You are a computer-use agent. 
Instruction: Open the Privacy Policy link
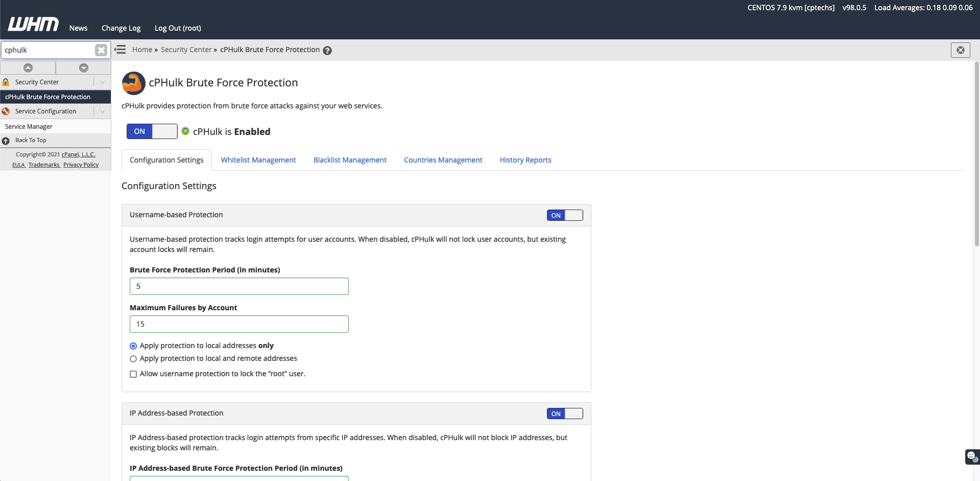(81, 165)
